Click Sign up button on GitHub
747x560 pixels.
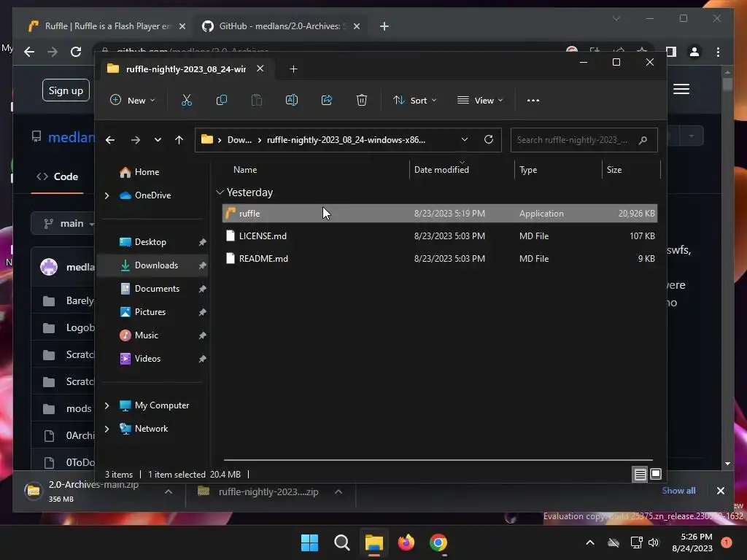click(66, 90)
